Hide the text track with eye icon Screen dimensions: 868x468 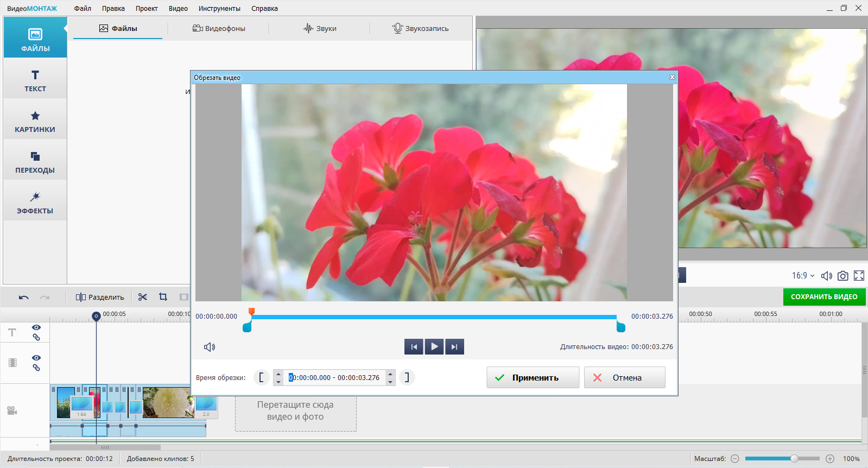[x=36, y=327]
